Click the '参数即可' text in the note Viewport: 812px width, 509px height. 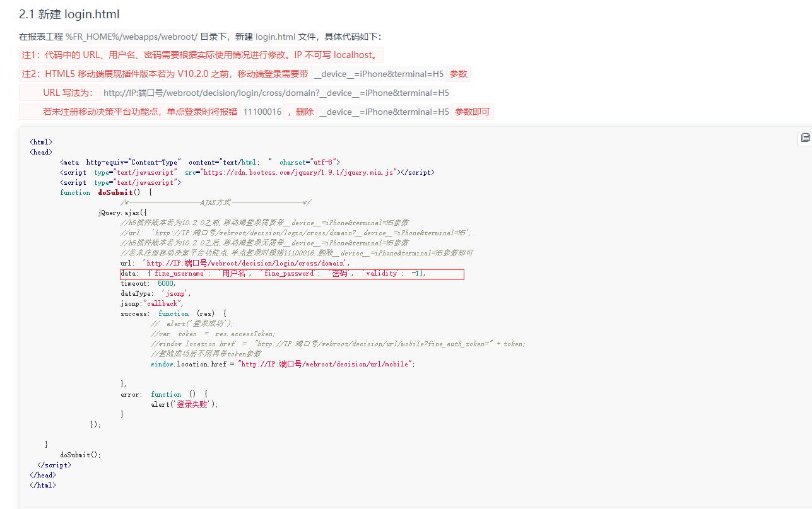coord(473,112)
